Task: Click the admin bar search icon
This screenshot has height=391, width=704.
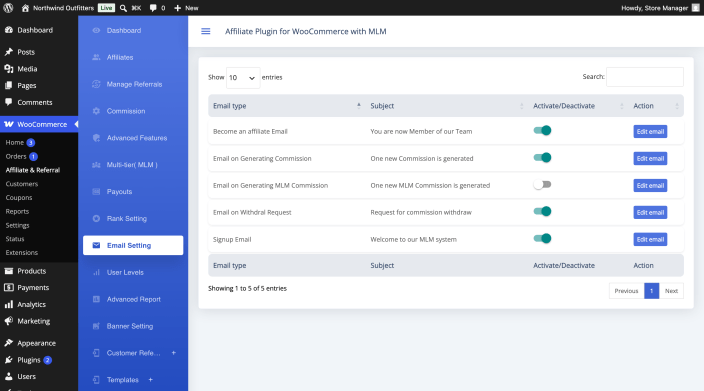Action: [x=123, y=8]
